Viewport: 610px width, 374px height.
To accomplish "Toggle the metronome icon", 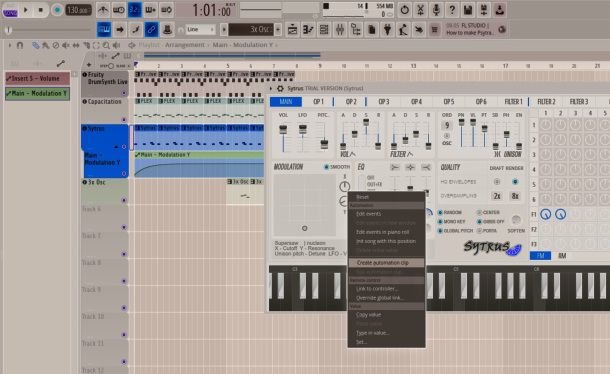I will tap(103, 10).
